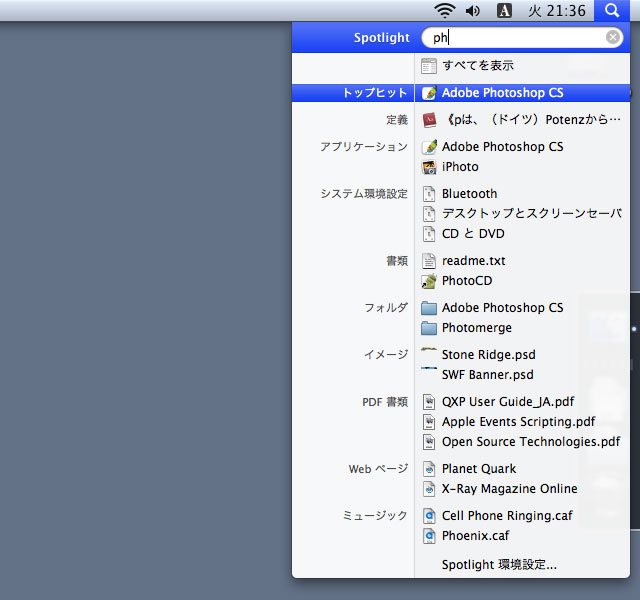This screenshot has width=640, height=600.
Task: Open デスクトップとスクリーンセーバ preference
Action: (x=532, y=213)
